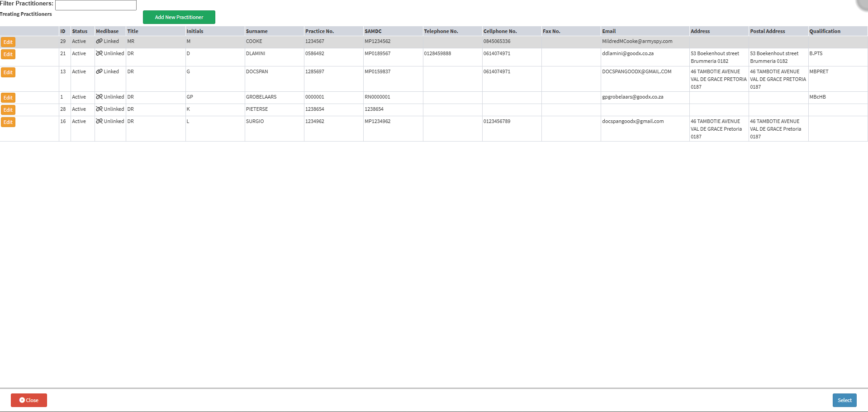Click the email gpgrobelaars@goodx.co.za

point(633,97)
